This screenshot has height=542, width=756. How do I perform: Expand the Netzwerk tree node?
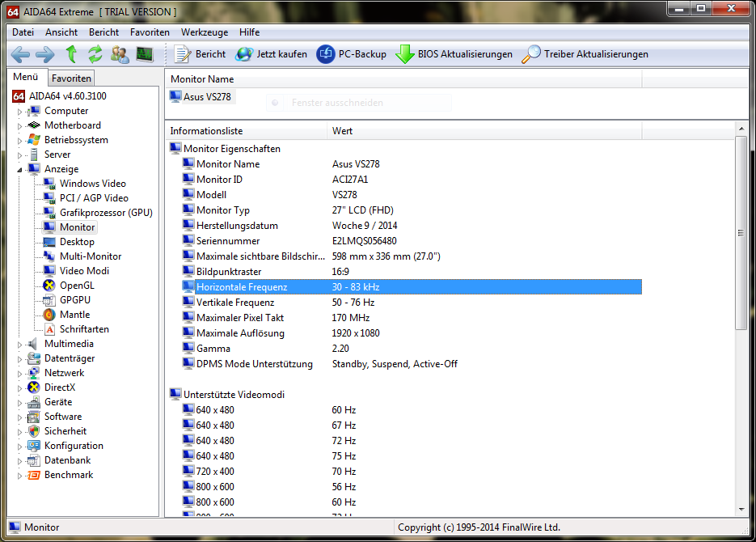point(19,374)
